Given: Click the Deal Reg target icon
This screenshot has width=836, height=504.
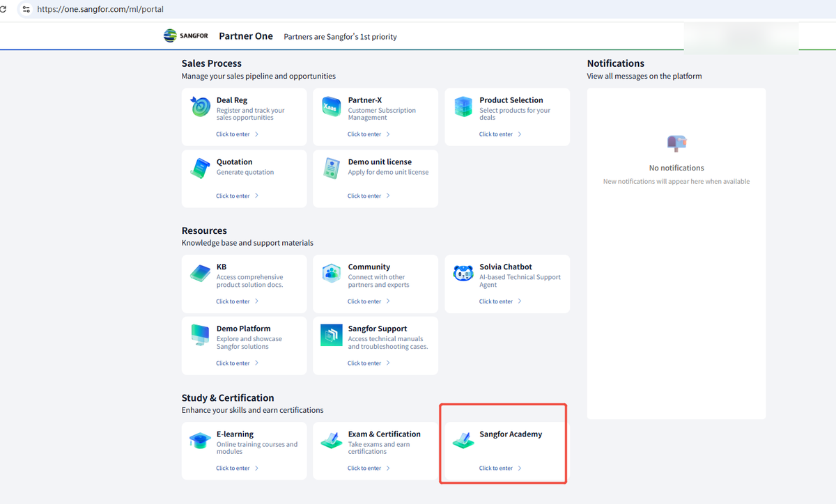Looking at the screenshot, I should 200,107.
